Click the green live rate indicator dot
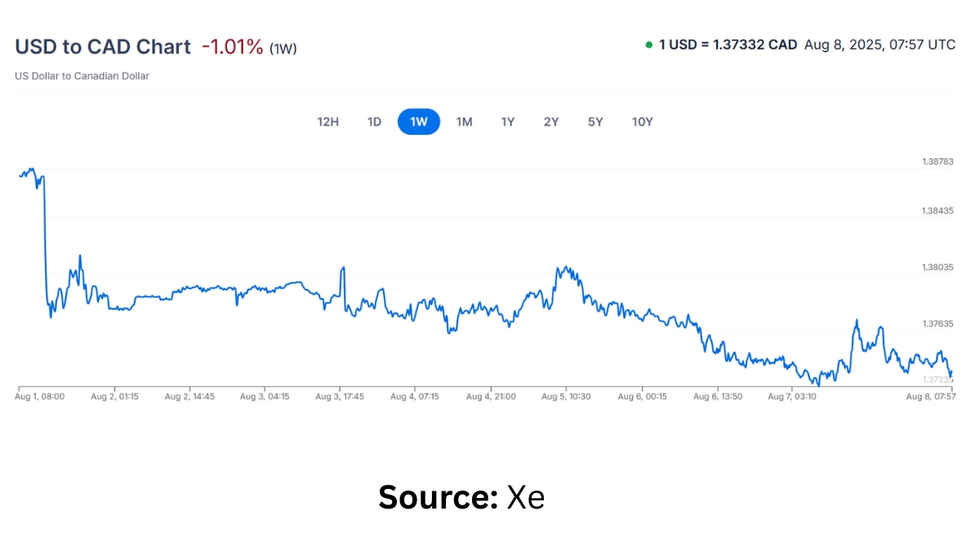 [648, 45]
